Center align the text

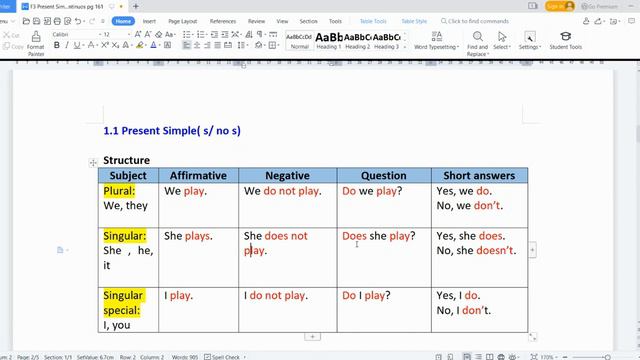[197, 45]
